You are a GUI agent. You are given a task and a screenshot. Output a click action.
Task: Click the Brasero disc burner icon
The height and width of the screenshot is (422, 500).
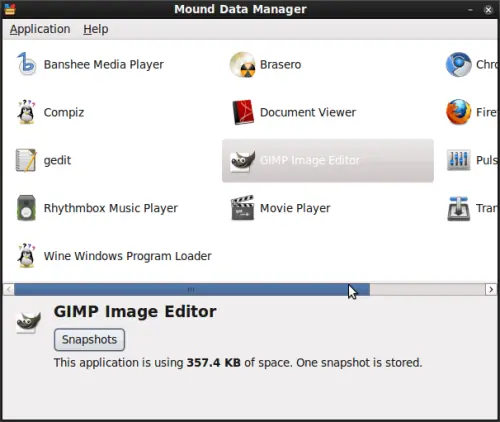242,64
